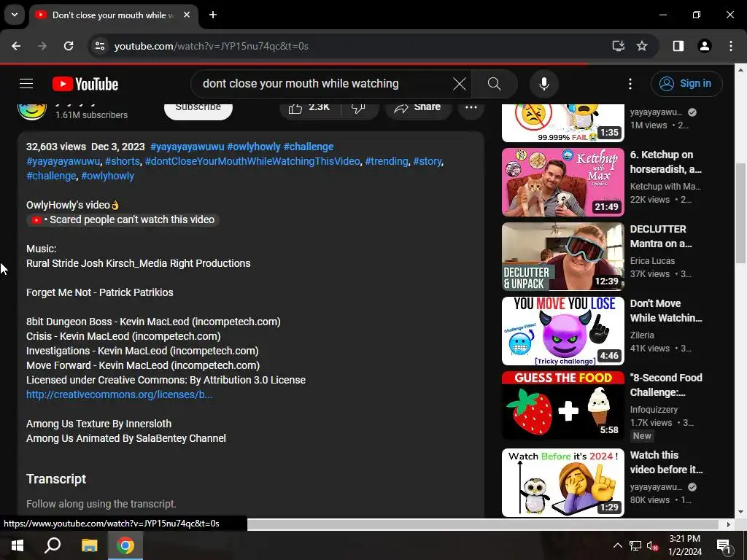The width and height of the screenshot is (747, 560).
Task: Open the taskbar clock and date
Action: 684,545
